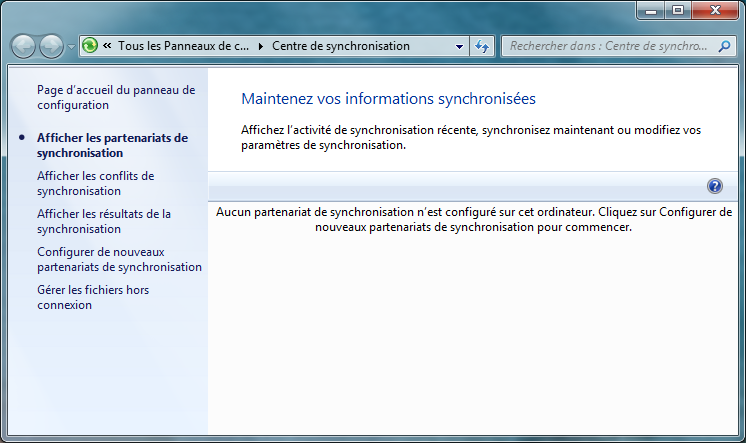The width and height of the screenshot is (746, 443).
Task: Click the Forward navigation arrow button
Action: [x=51, y=47]
